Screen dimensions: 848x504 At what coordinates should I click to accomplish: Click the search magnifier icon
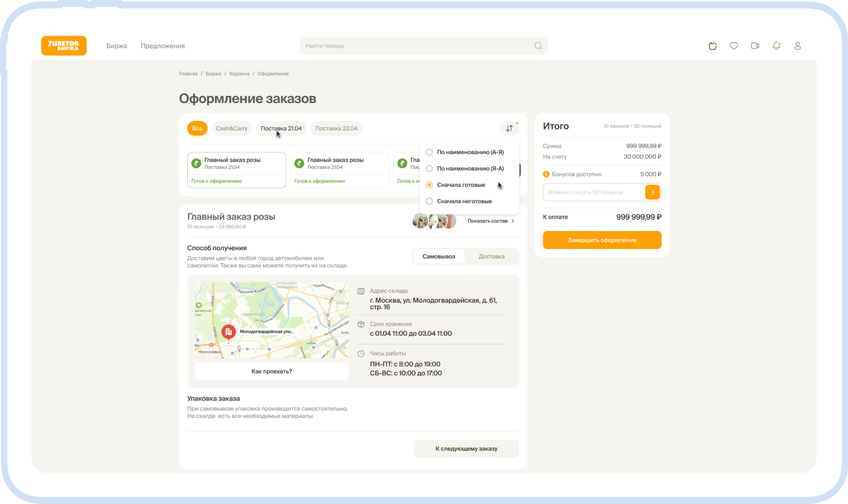[x=538, y=46]
